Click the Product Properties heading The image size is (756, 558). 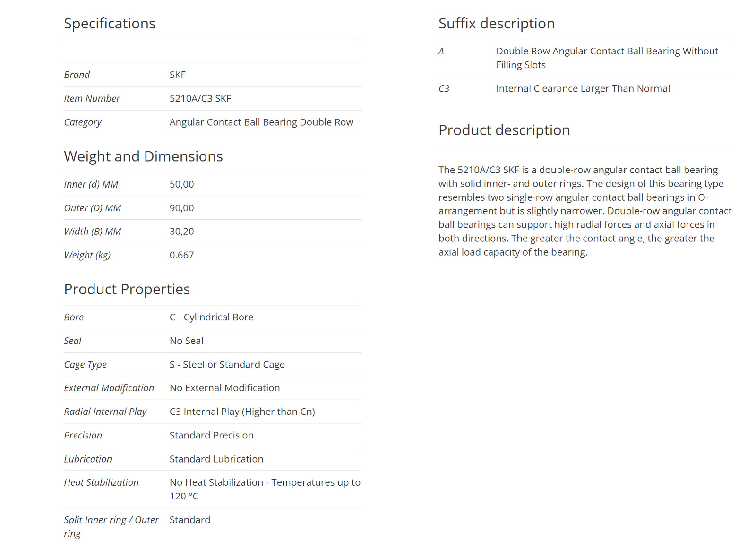coord(127,289)
